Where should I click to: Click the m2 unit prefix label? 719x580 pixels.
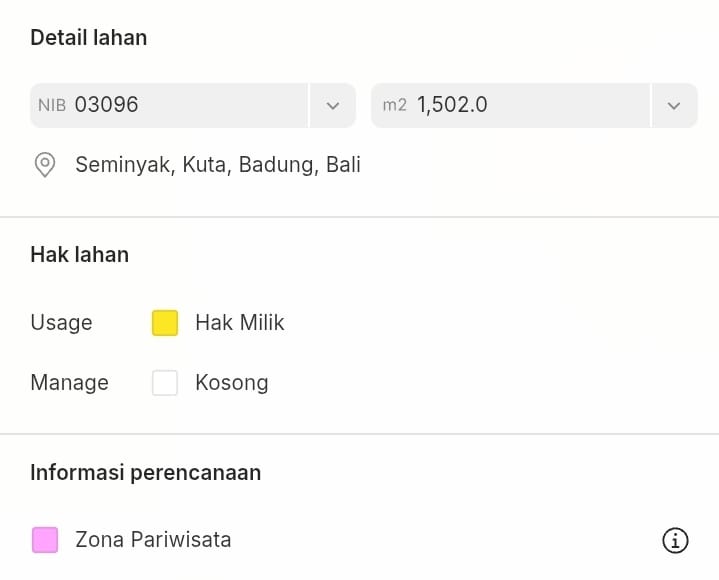point(394,105)
